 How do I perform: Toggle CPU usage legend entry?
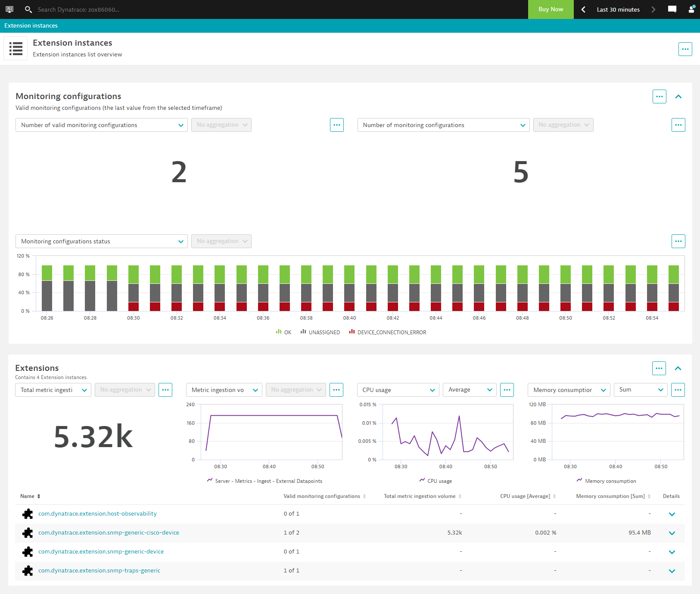point(436,481)
